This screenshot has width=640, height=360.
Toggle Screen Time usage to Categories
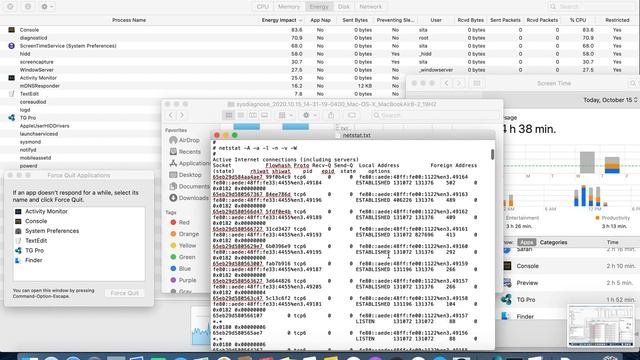click(553, 242)
